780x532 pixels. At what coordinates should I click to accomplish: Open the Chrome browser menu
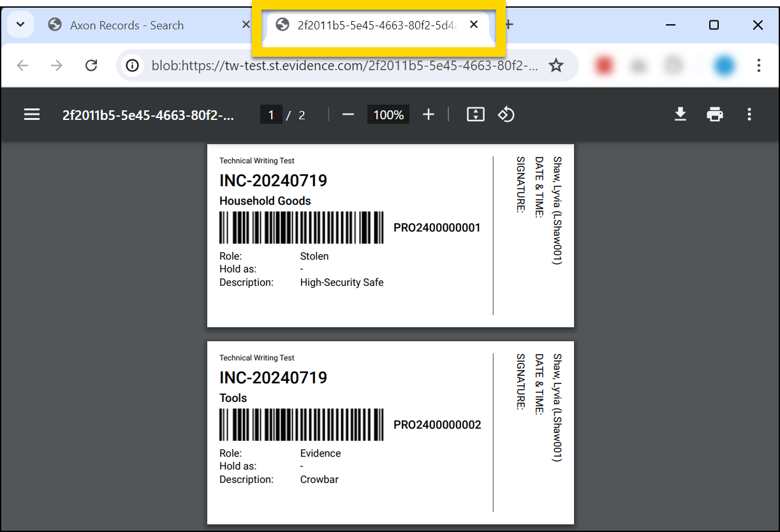[759, 65]
